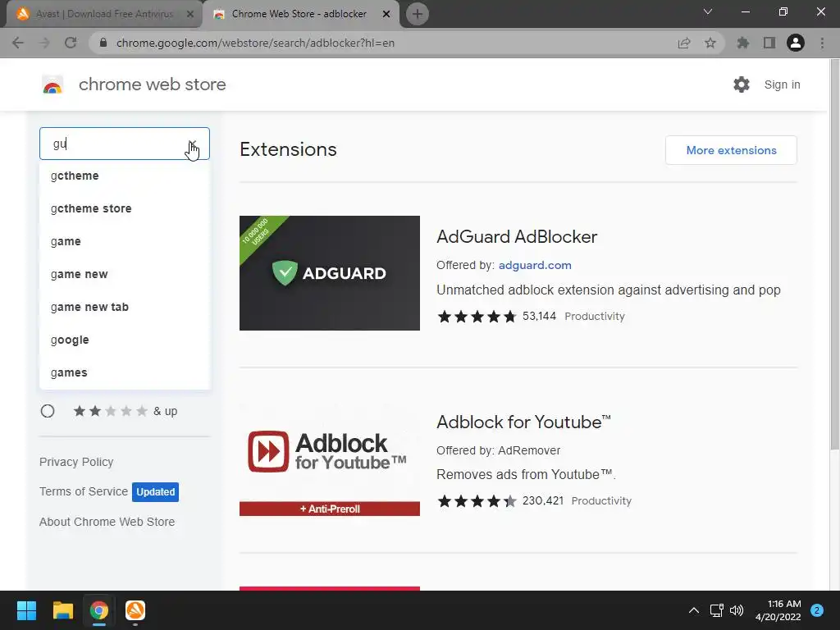
Task: Click 'chrome web store' header title
Action: point(152,84)
